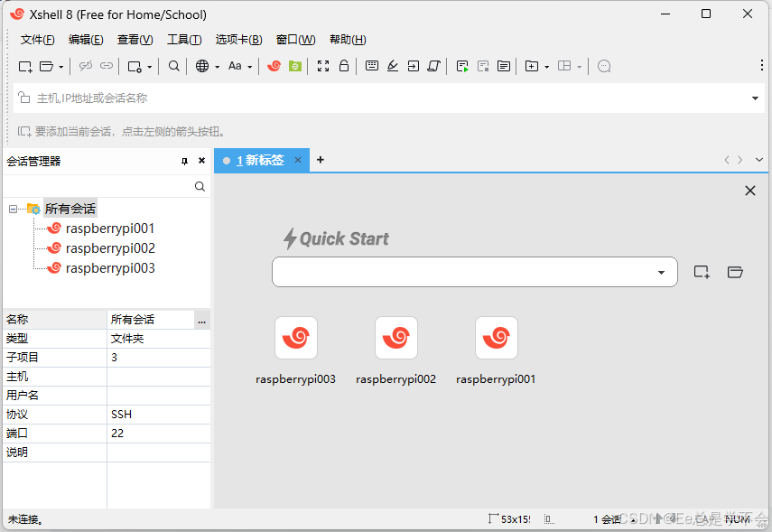
Task: Click the arrow-into-box transfer icon
Action: click(x=413, y=66)
